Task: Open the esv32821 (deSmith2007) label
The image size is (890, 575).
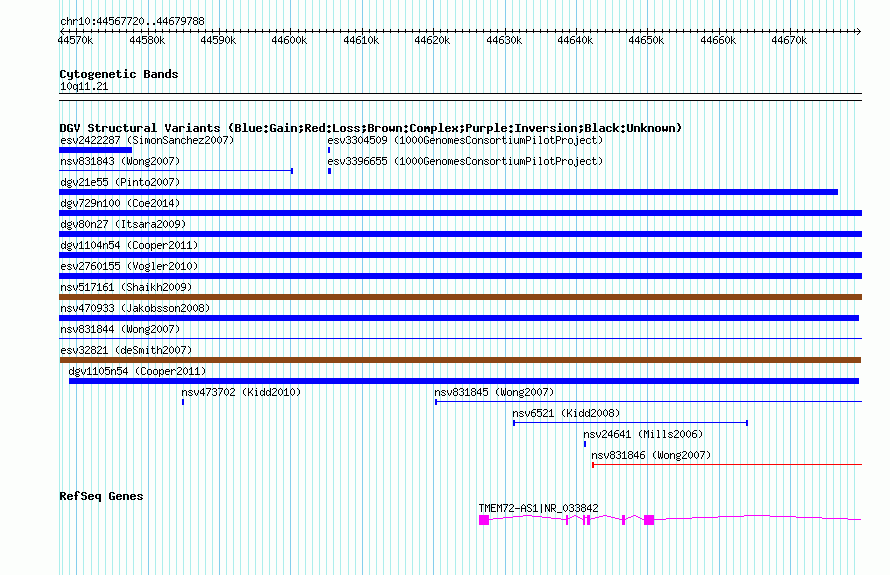Action: pos(126,350)
